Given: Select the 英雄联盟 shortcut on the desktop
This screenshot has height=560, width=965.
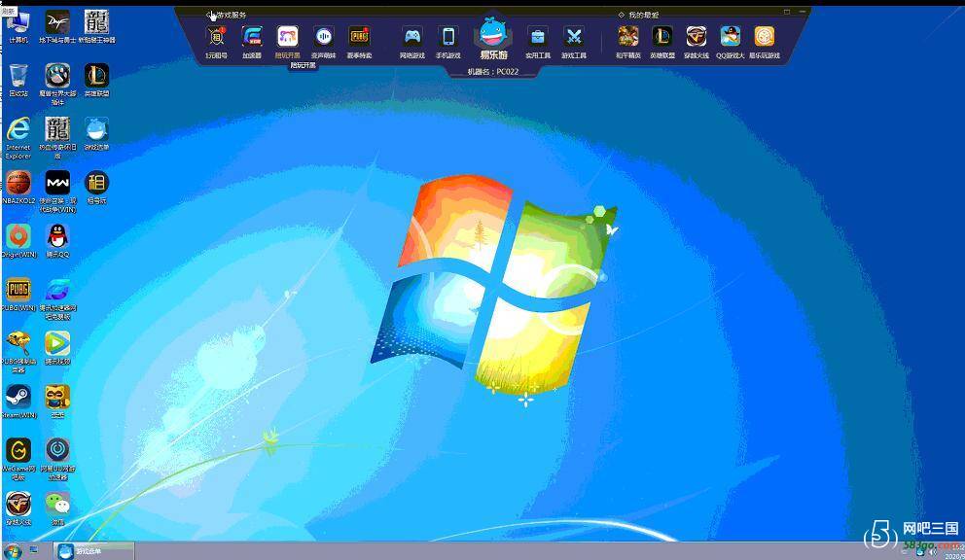Looking at the screenshot, I should 96,80.
